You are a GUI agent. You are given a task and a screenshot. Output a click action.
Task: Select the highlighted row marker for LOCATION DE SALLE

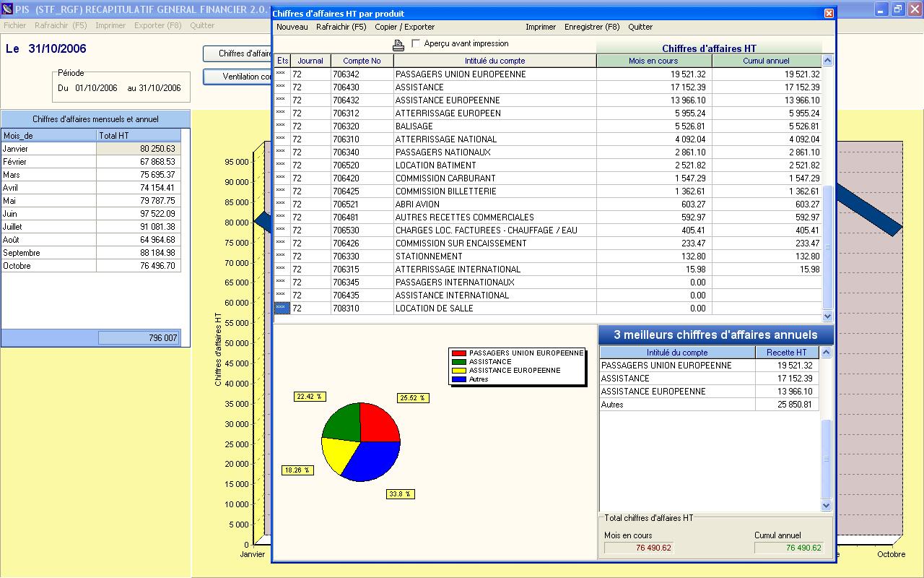[x=282, y=309]
